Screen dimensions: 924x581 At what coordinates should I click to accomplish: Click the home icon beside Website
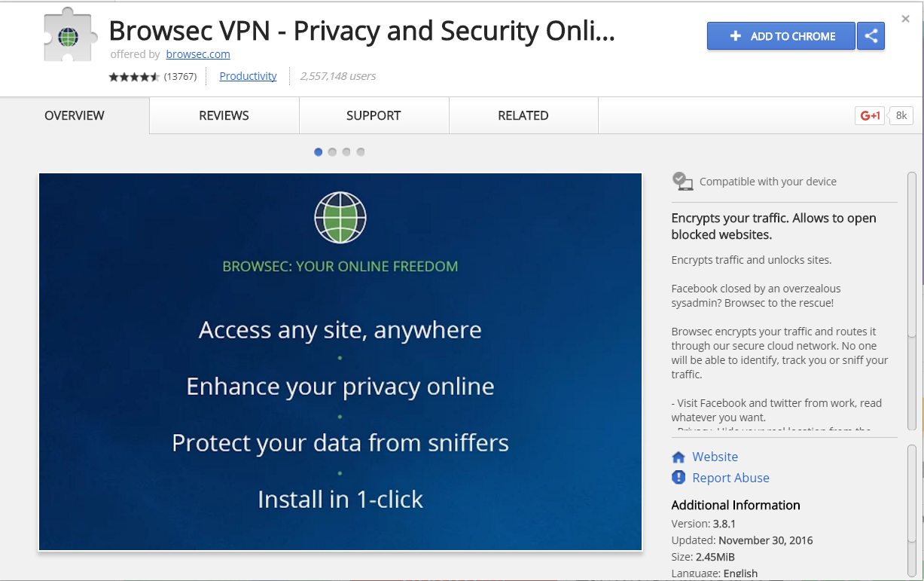[x=679, y=457]
